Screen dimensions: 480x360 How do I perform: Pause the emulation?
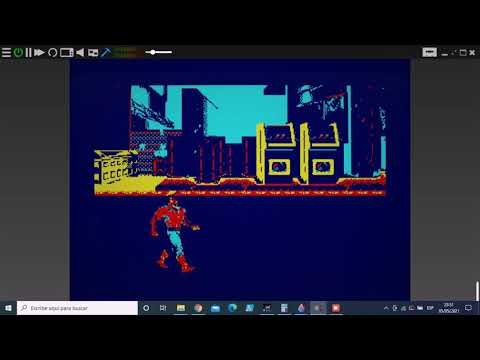click(28, 53)
